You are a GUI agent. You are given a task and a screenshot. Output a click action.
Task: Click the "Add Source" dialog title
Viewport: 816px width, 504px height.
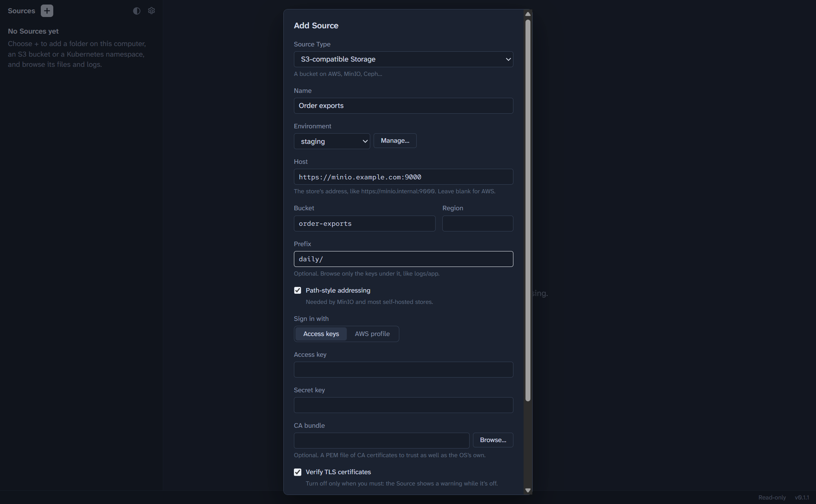(x=316, y=26)
